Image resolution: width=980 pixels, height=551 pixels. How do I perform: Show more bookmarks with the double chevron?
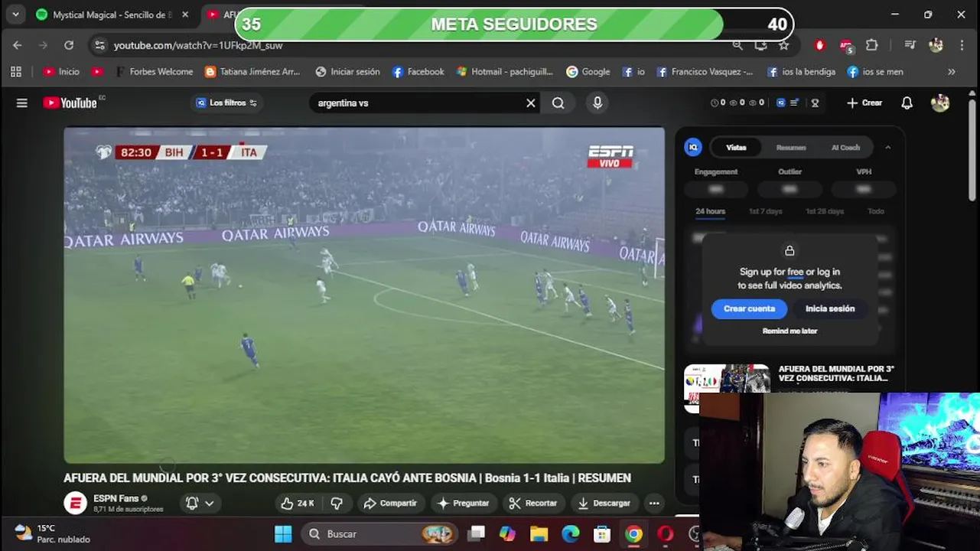tap(952, 71)
